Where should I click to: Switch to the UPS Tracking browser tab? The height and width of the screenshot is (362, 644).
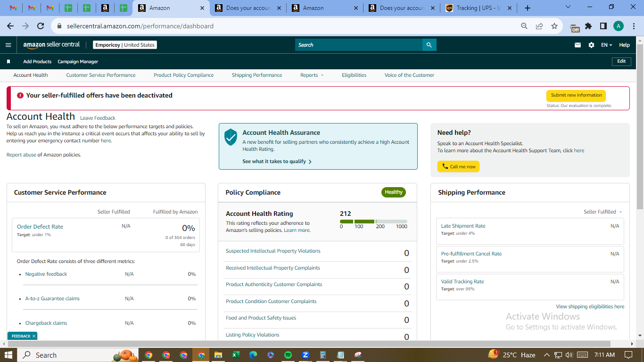(x=479, y=8)
